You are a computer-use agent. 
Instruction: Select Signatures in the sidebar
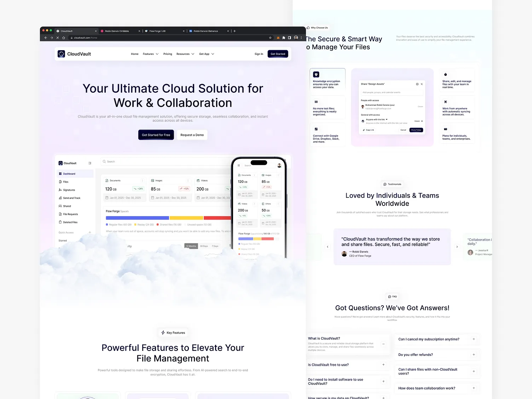click(75, 190)
